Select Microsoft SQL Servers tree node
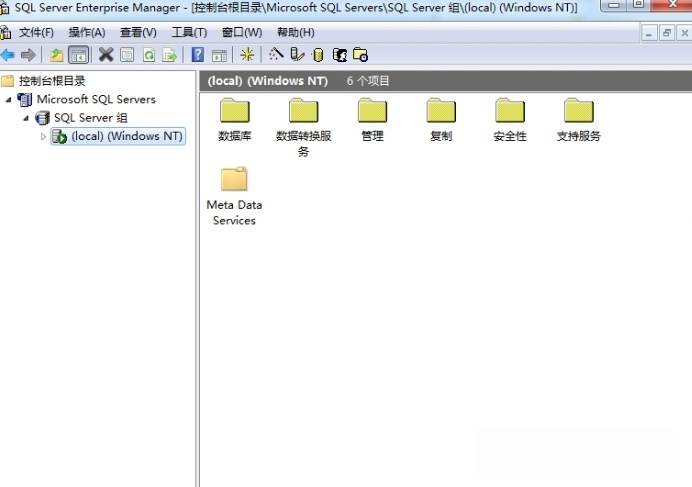692x487 pixels. [96, 99]
